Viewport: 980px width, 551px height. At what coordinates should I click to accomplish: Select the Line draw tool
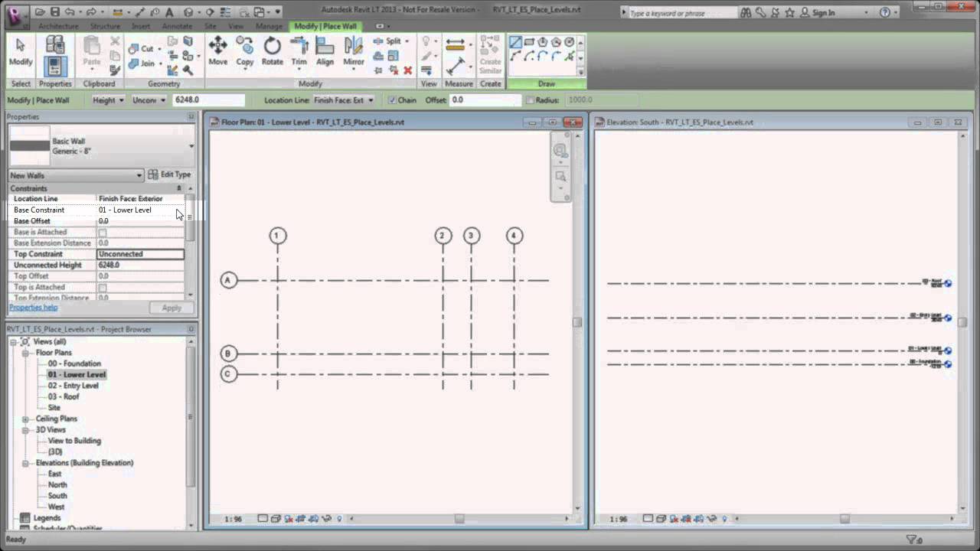point(516,42)
